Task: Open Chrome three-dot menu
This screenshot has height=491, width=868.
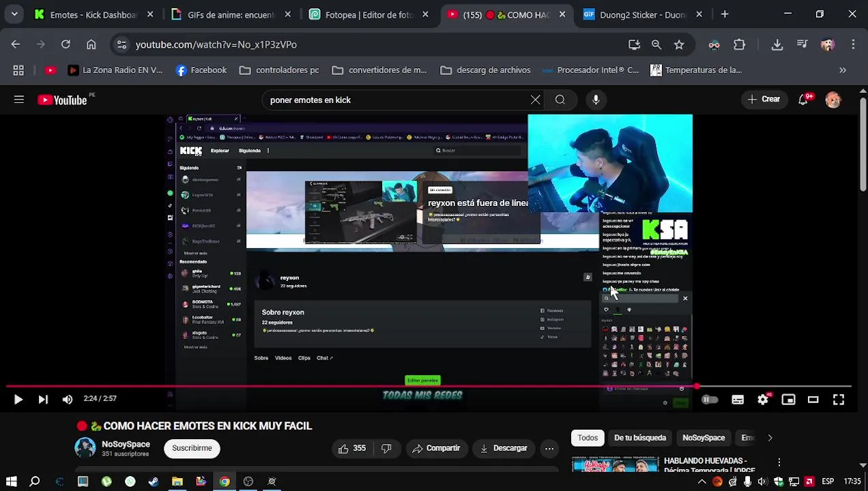Action: click(x=853, y=44)
